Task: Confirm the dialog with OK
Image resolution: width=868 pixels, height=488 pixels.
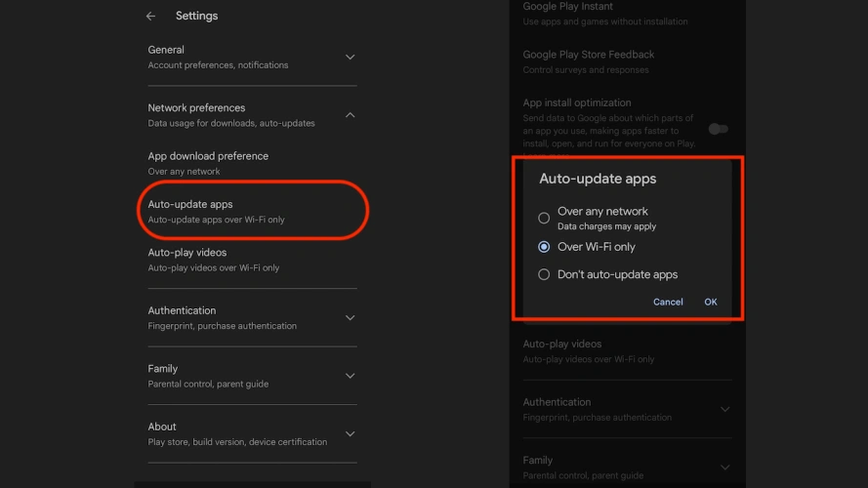Action: [x=710, y=302]
